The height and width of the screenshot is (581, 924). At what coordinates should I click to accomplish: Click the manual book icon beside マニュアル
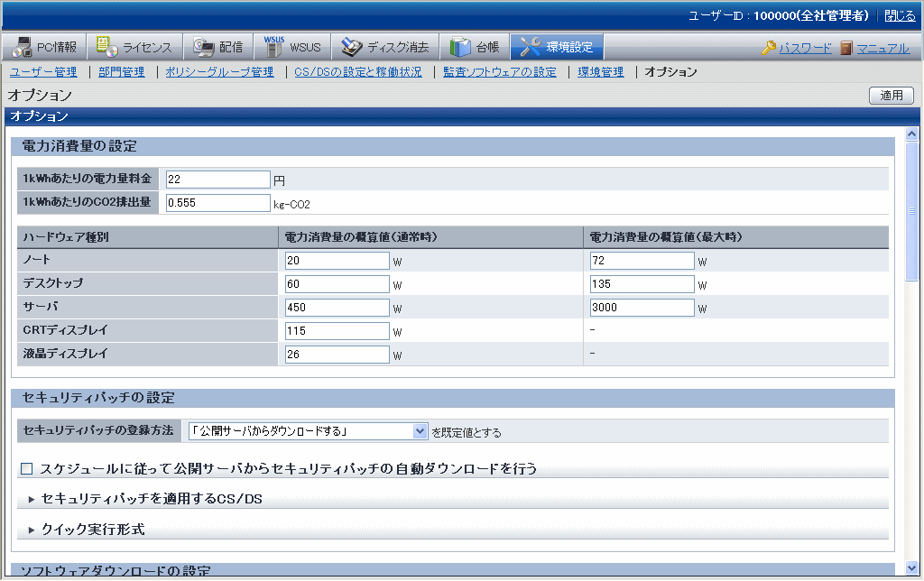tap(845, 48)
